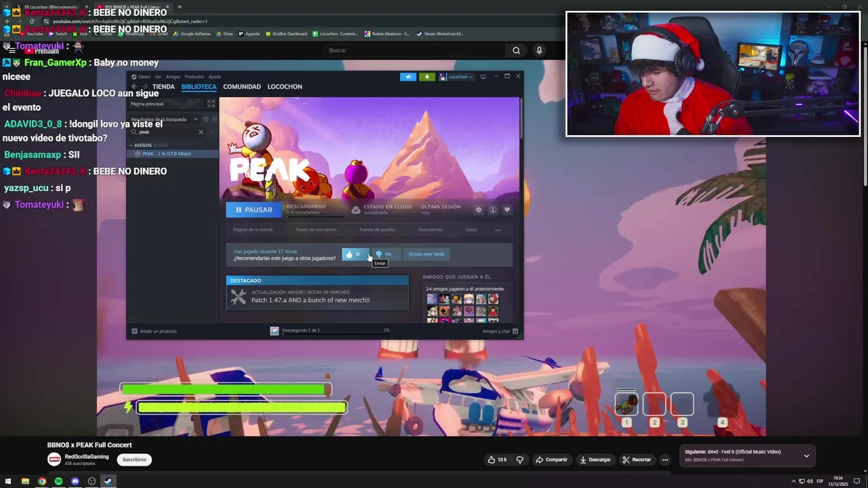Open Punto de encuentro link for PEAK
Viewport: 868px width, 488px height.
pyautogui.click(x=316, y=230)
